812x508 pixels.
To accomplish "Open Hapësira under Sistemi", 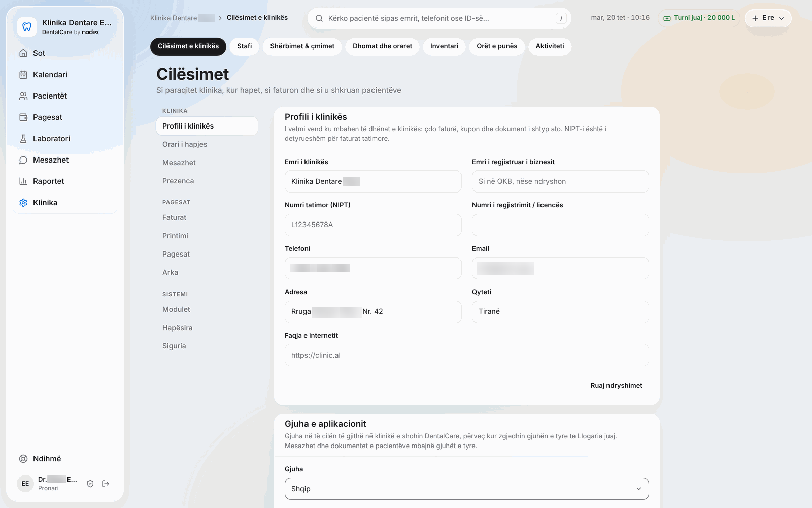I will click(x=207, y=328).
